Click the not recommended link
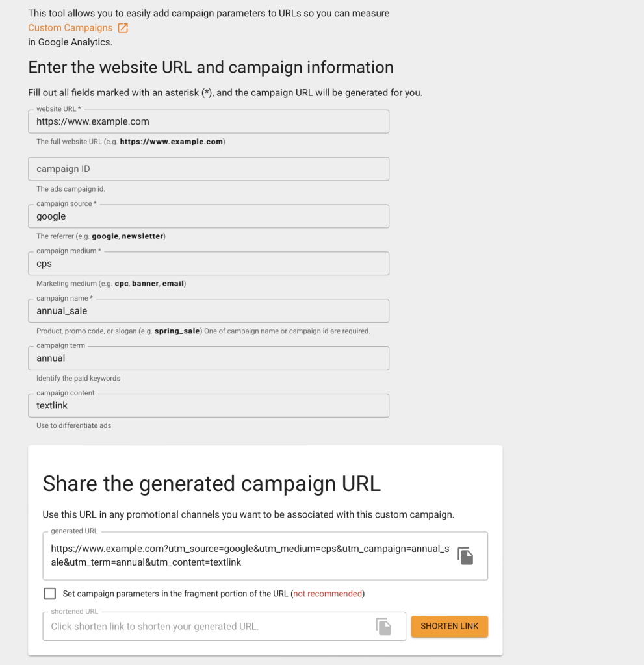 (327, 593)
